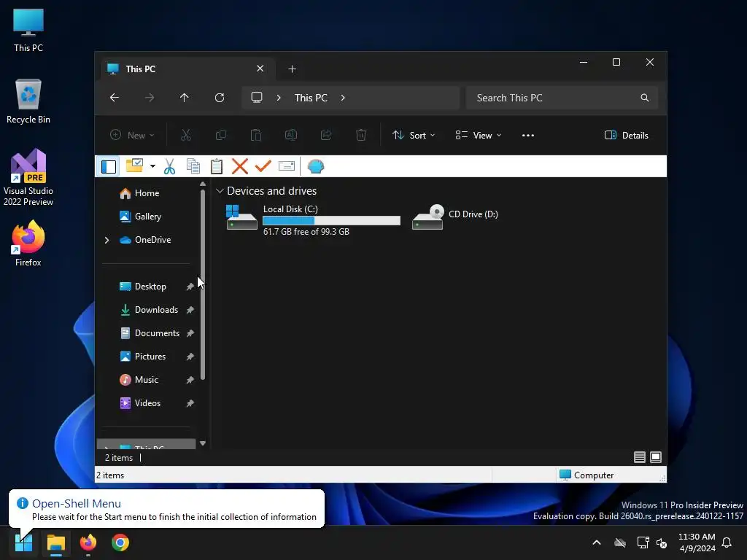This screenshot has height=560, width=747.
Task: Expand the OneDrive tree node
Action: 107,240
